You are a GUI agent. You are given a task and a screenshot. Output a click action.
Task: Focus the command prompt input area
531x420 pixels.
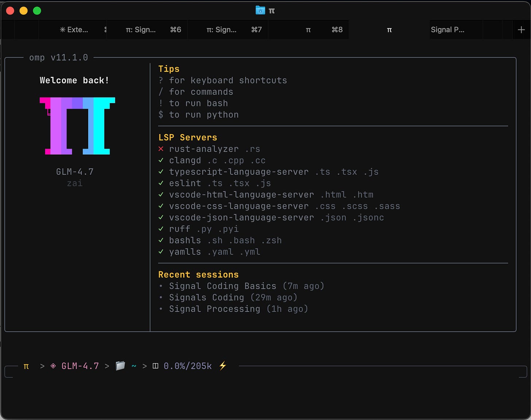tap(265, 372)
